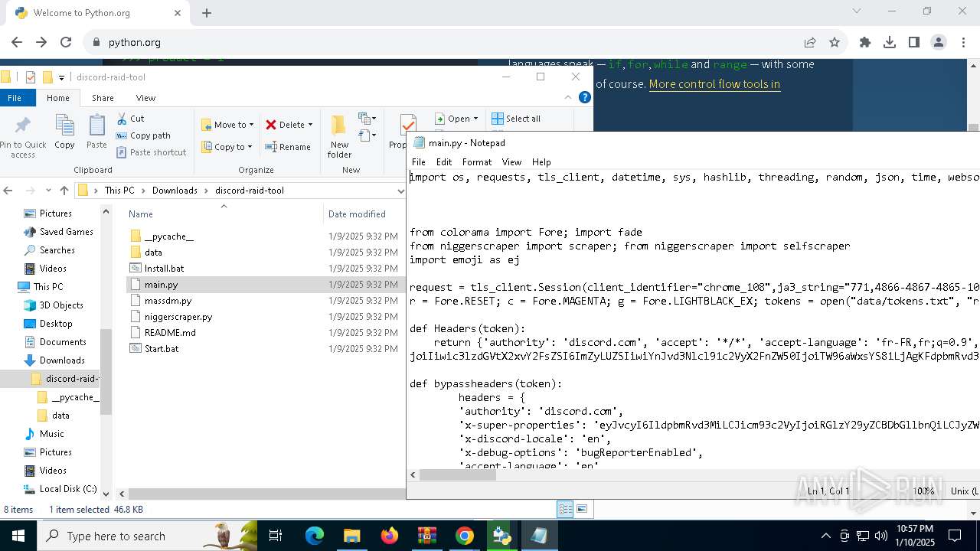Screen dimensions: 980x551
Task: Switch to the Share ribbon tab
Action: point(103,98)
